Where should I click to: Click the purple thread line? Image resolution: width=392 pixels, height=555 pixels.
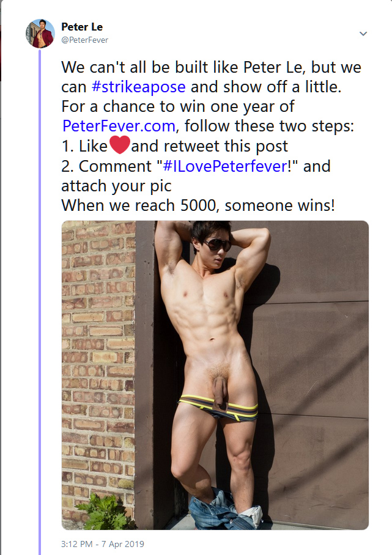point(40,301)
